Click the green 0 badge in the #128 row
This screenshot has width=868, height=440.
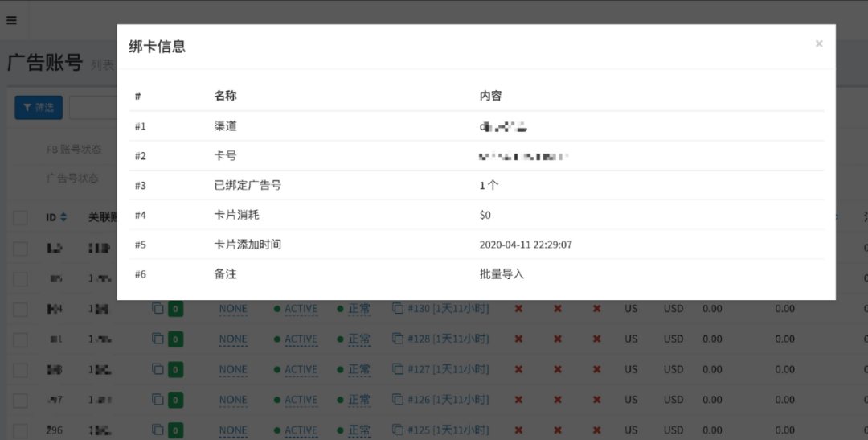pos(175,339)
